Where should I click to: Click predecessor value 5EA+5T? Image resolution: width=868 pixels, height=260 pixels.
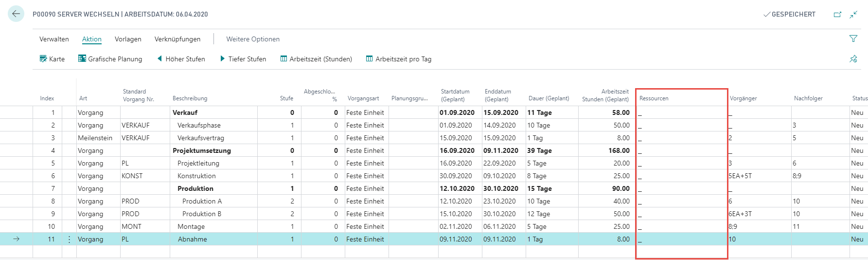(740, 176)
